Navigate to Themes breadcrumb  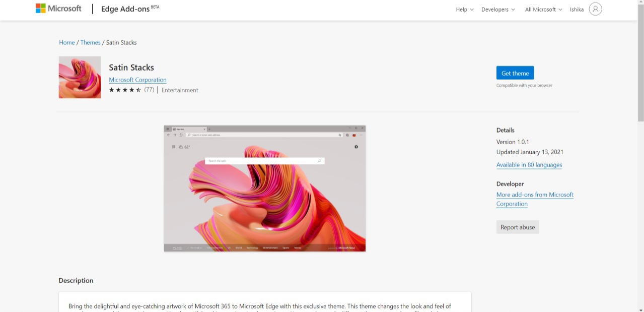[x=91, y=42]
